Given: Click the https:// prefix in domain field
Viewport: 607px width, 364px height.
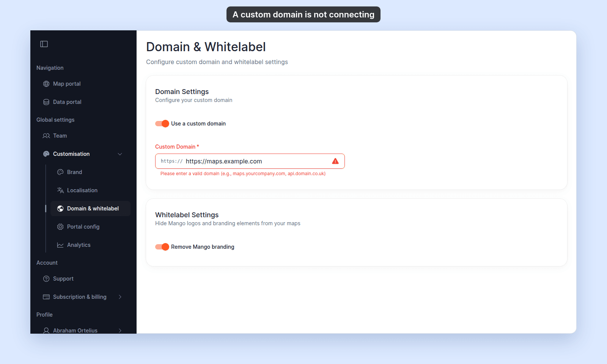Looking at the screenshot, I should click(171, 161).
